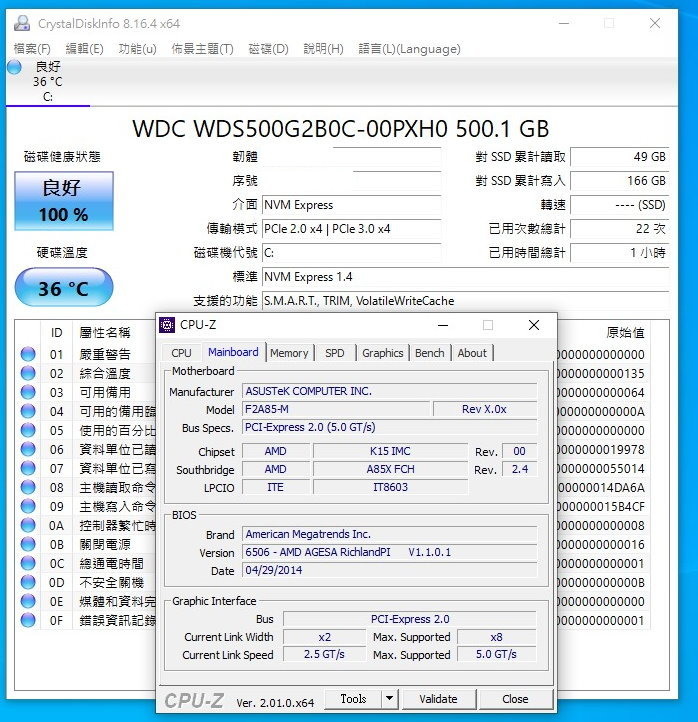Click the 166 GB total writes value
Image resolution: width=698 pixels, height=722 pixels.
coord(620,180)
